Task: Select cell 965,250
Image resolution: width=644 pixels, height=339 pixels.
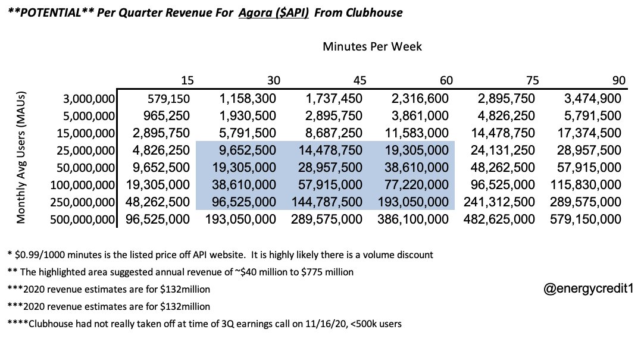Action: (x=167, y=116)
